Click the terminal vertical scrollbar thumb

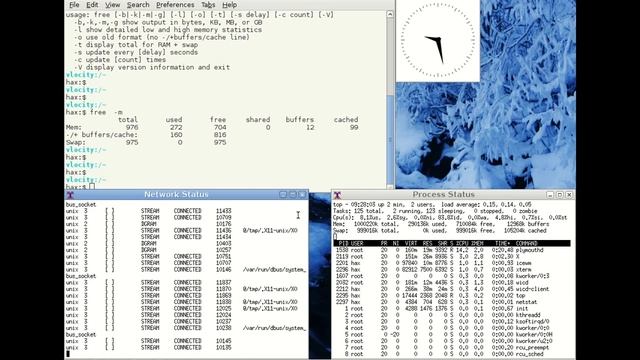click(390, 139)
